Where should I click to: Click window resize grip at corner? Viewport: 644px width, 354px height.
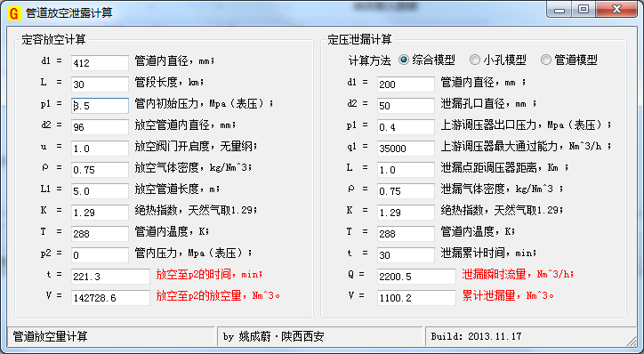tap(631, 341)
